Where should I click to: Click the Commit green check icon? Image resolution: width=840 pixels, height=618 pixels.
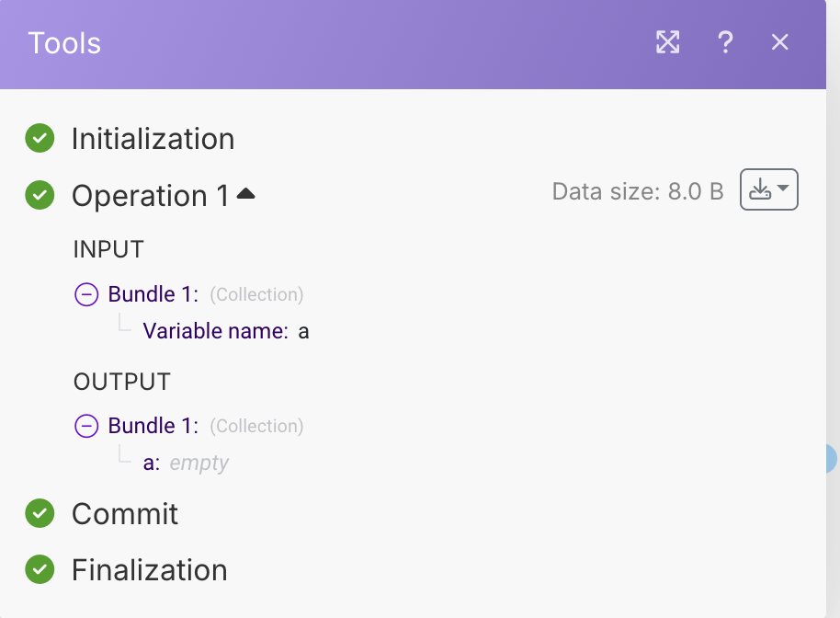pos(40,513)
